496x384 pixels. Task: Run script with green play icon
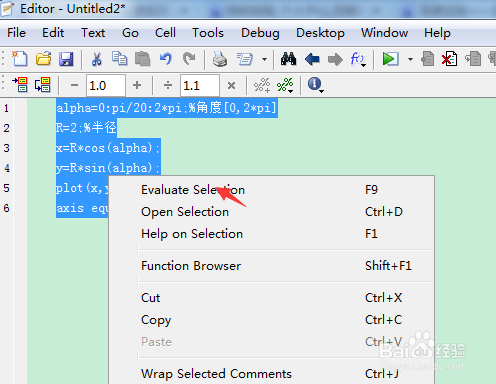[x=390, y=59]
